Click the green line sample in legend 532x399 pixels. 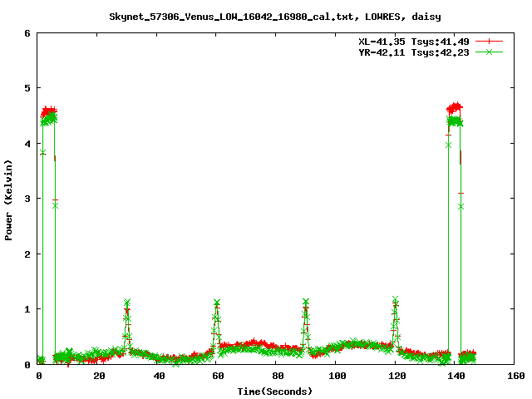(x=490, y=52)
